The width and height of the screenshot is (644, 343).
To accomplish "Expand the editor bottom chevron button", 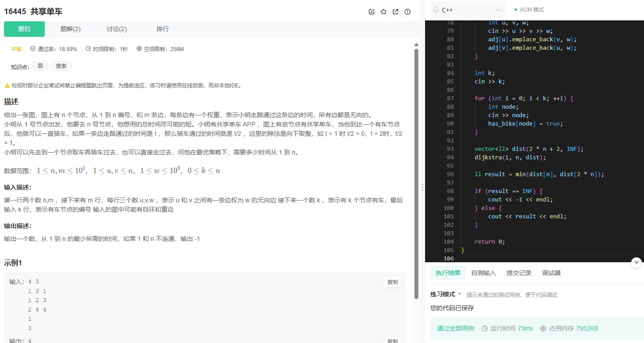I will 636,262.
